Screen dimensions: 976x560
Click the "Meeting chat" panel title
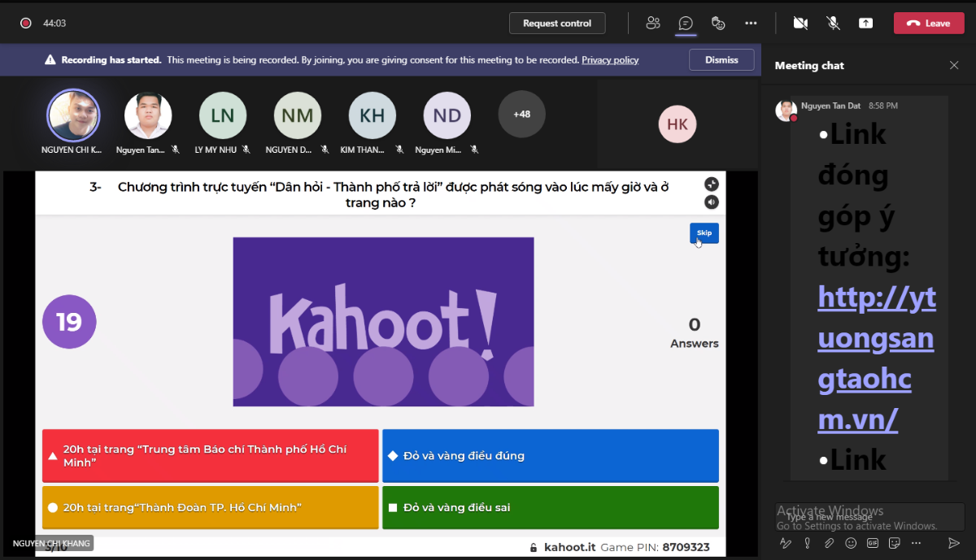point(809,65)
